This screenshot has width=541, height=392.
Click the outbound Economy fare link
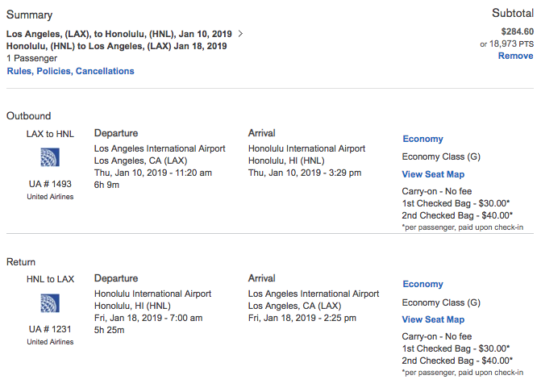pos(422,139)
